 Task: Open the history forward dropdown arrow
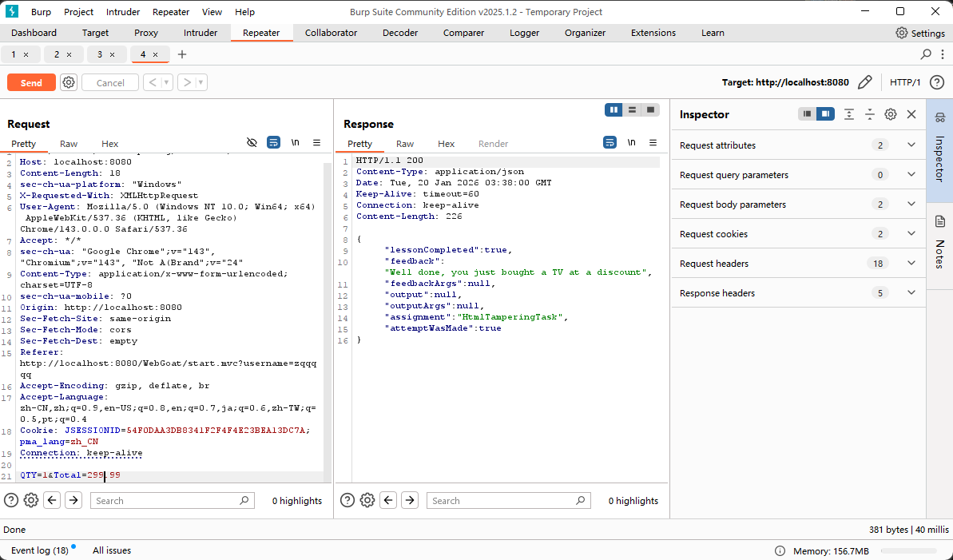point(201,82)
